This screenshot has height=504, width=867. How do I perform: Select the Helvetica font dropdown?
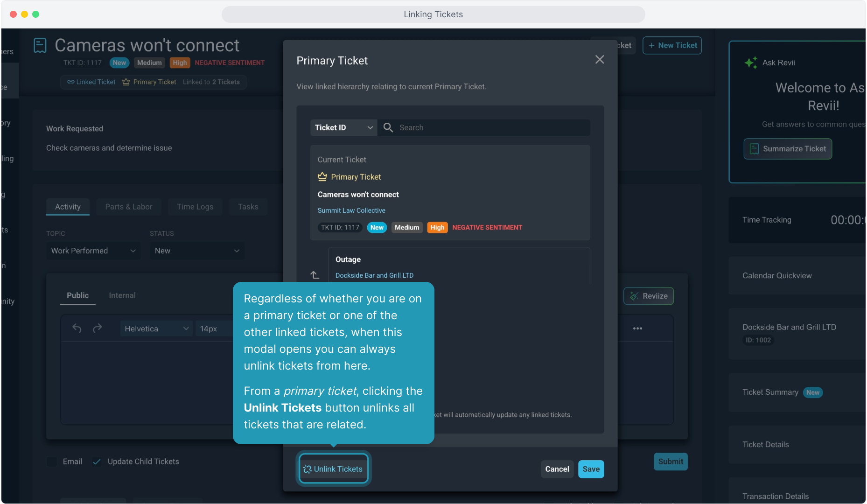pyautogui.click(x=156, y=329)
